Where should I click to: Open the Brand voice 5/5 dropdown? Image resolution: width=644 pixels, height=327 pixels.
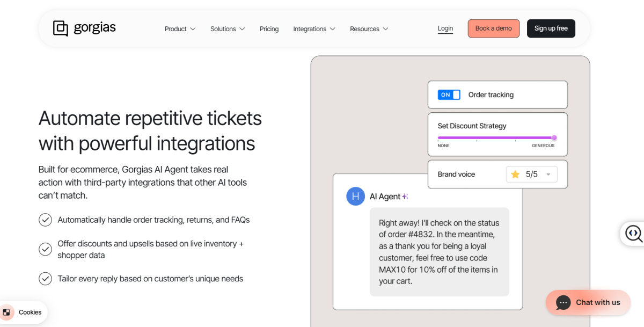[532, 174]
